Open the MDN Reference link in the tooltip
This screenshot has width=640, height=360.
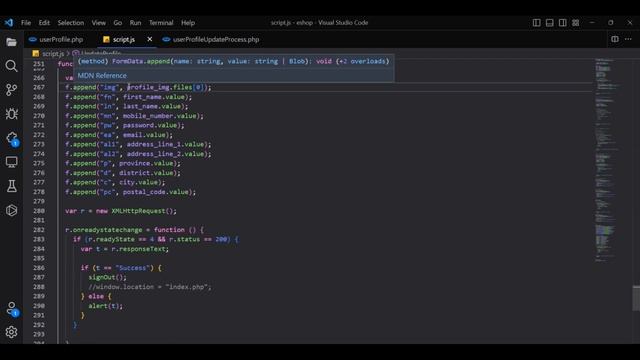[x=102, y=76]
